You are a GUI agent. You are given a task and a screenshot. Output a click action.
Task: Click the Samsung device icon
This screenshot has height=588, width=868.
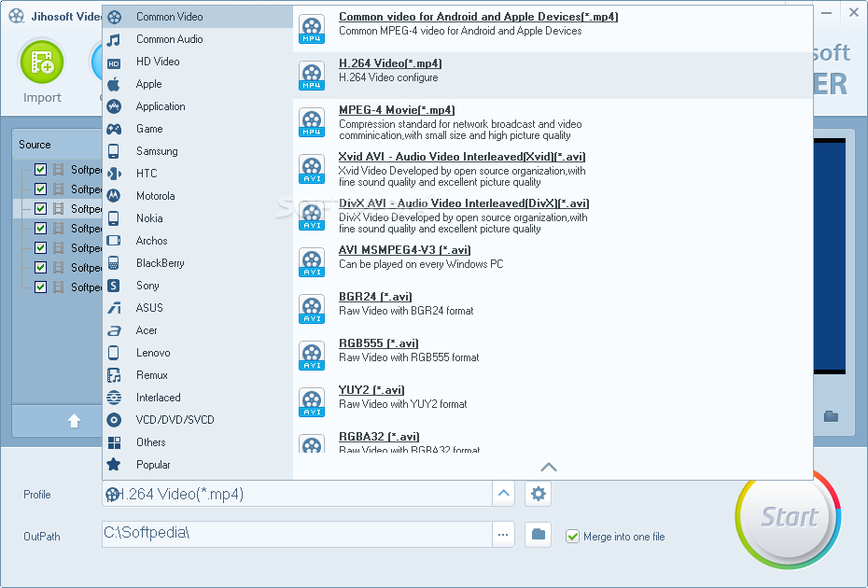click(x=114, y=151)
